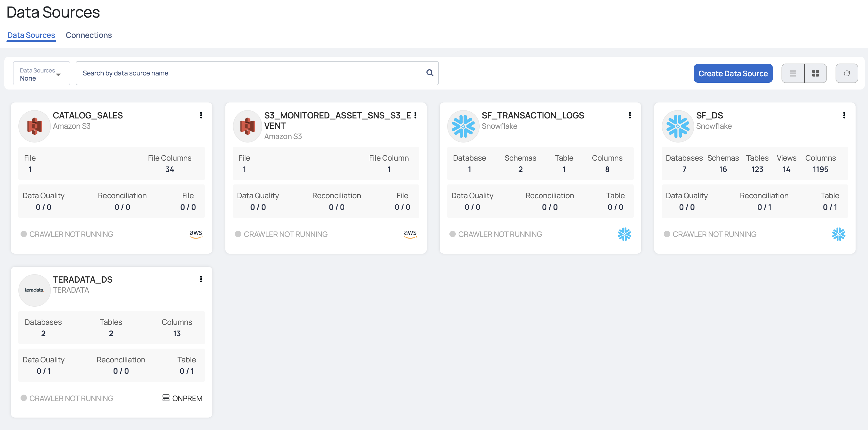This screenshot has height=430, width=868.
Task: Click the CATALOG_SALES Amazon S3 icon
Action: pyautogui.click(x=34, y=126)
